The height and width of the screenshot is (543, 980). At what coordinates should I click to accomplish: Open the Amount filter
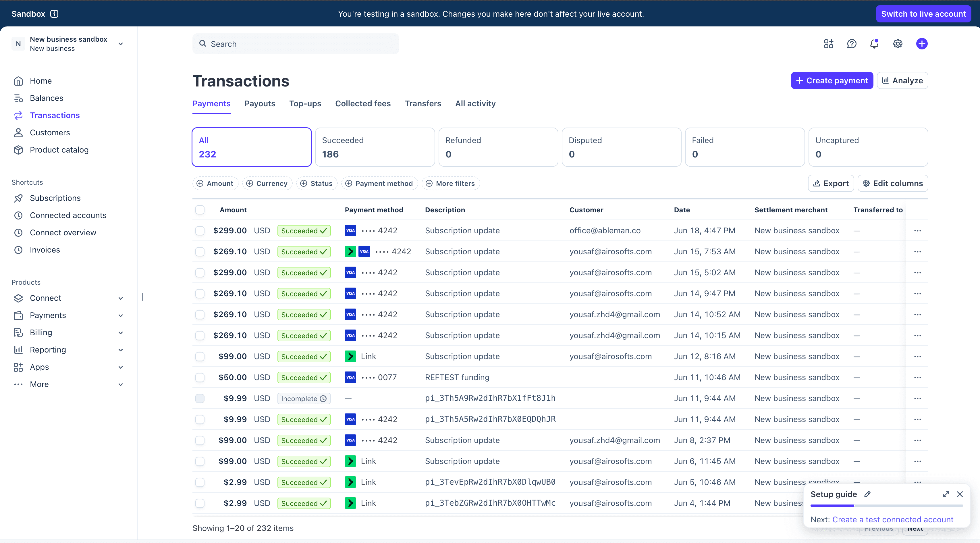tap(215, 183)
